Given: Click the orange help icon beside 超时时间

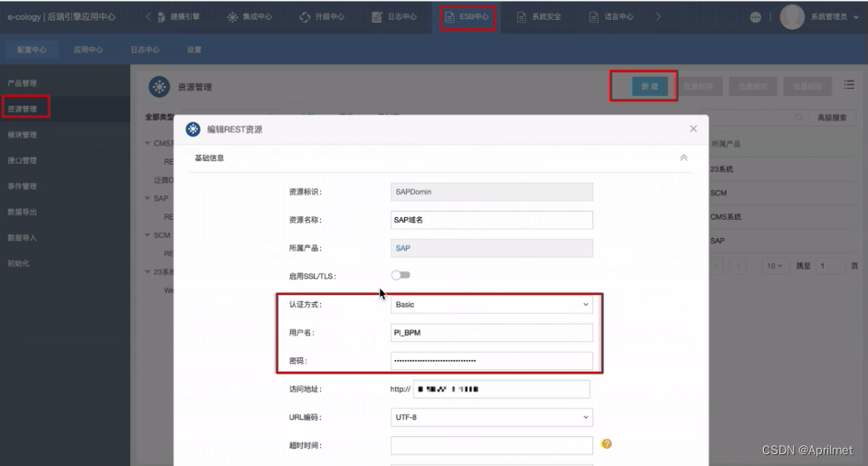Looking at the screenshot, I should click(607, 444).
